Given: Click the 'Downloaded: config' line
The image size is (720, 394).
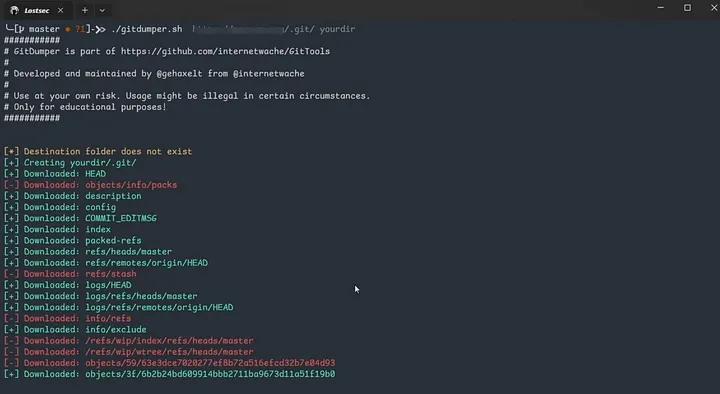Looking at the screenshot, I should (x=60, y=207).
